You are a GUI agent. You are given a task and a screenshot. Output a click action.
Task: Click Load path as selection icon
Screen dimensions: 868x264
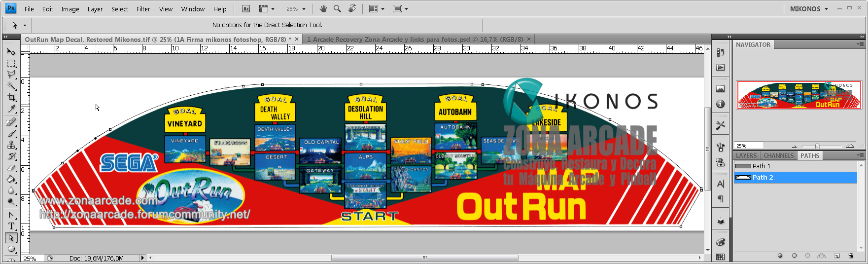[807, 256]
